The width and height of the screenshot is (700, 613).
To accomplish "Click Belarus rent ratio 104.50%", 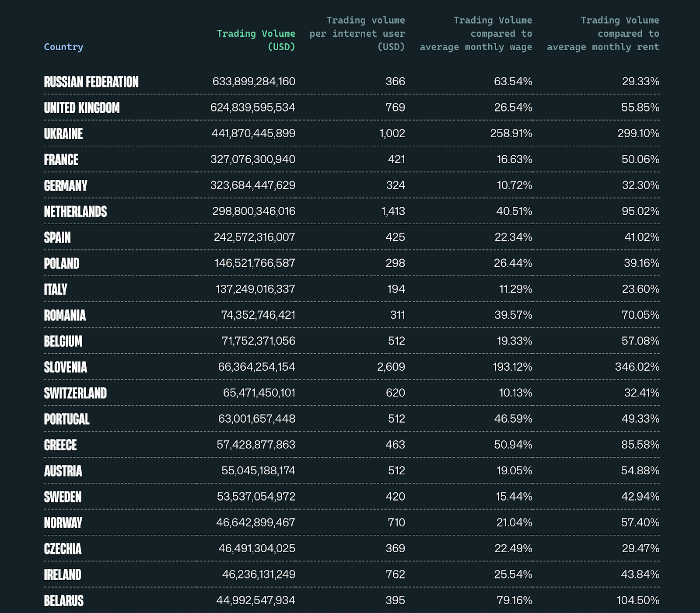I will coord(638,600).
